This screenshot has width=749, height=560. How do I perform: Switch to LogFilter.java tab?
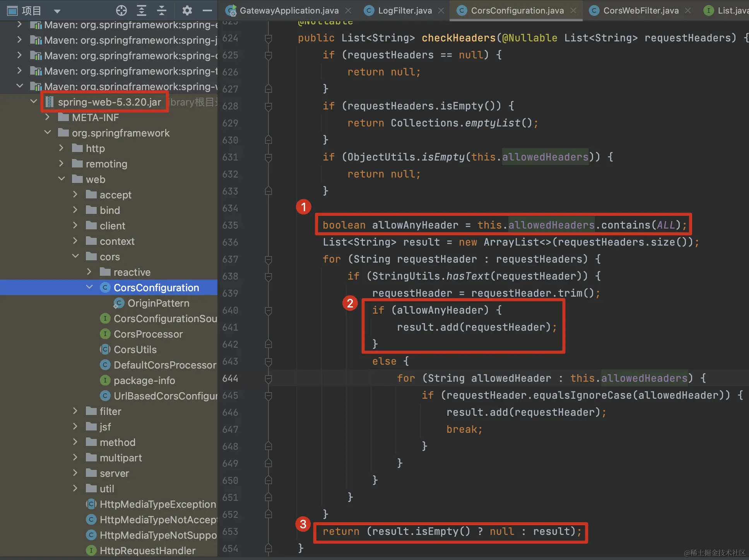coord(405,10)
